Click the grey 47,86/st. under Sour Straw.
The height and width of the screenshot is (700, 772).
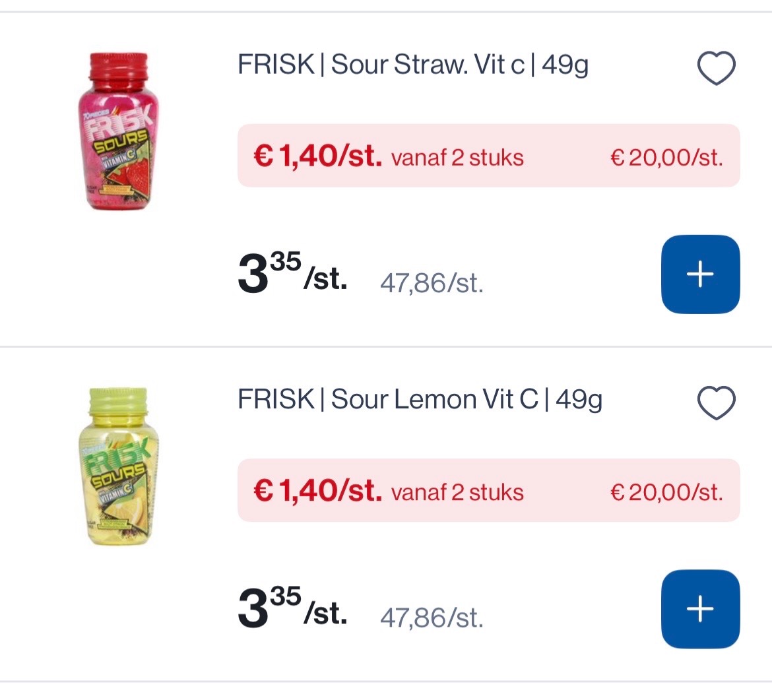click(x=432, y=284)
